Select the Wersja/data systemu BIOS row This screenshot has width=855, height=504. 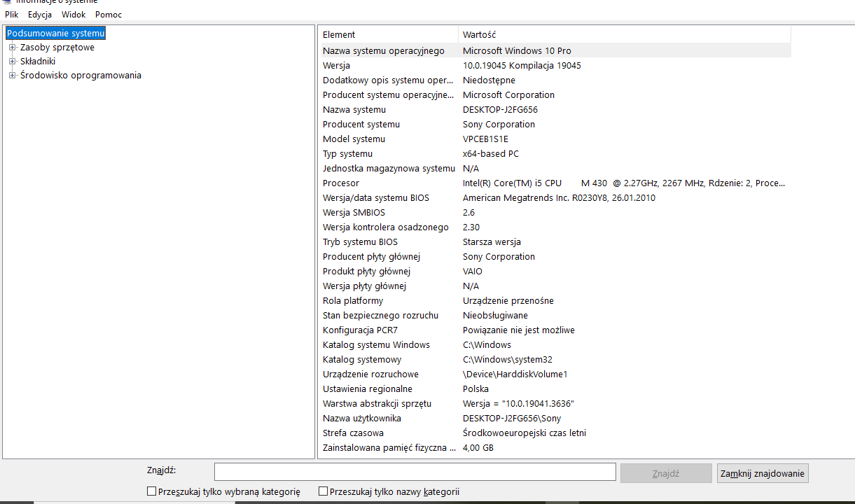coord(555,197)
